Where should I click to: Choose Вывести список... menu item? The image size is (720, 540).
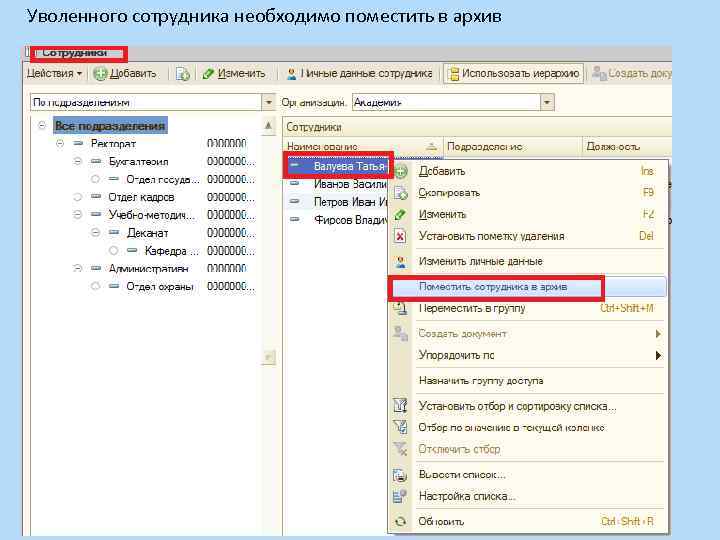(x=528, y=475)
